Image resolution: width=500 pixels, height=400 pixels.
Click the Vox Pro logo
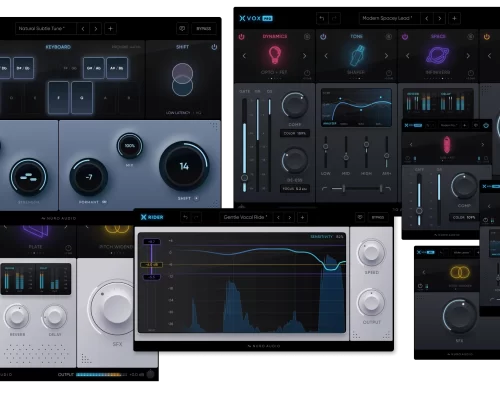(256, 18)
